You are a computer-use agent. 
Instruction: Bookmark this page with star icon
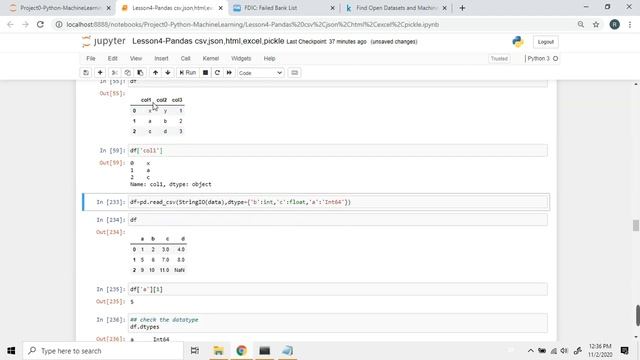tap(596, 24)
